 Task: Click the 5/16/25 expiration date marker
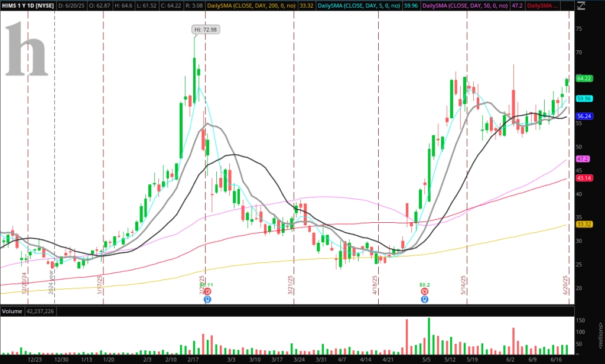coord(463,285)
